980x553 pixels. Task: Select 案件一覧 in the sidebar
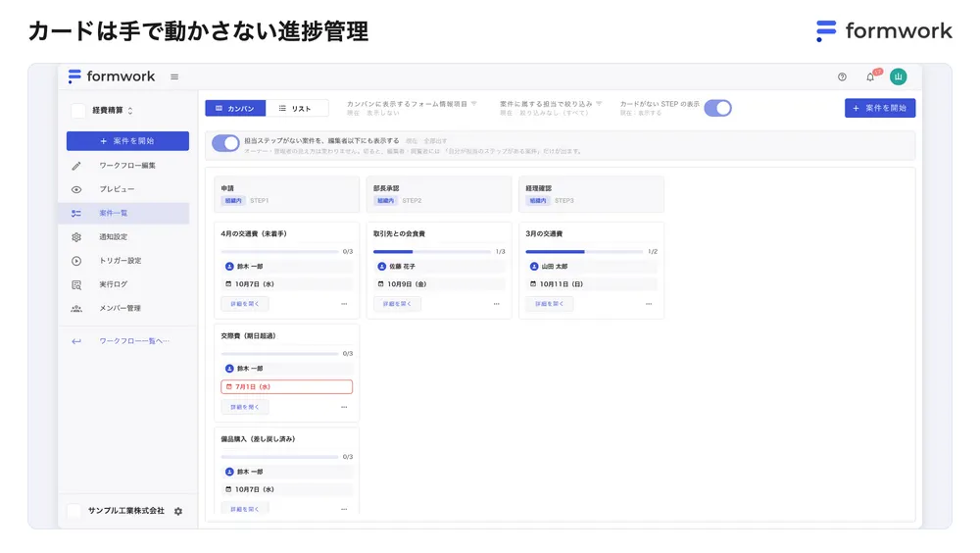pyautogui.click(x=123, y=214)
